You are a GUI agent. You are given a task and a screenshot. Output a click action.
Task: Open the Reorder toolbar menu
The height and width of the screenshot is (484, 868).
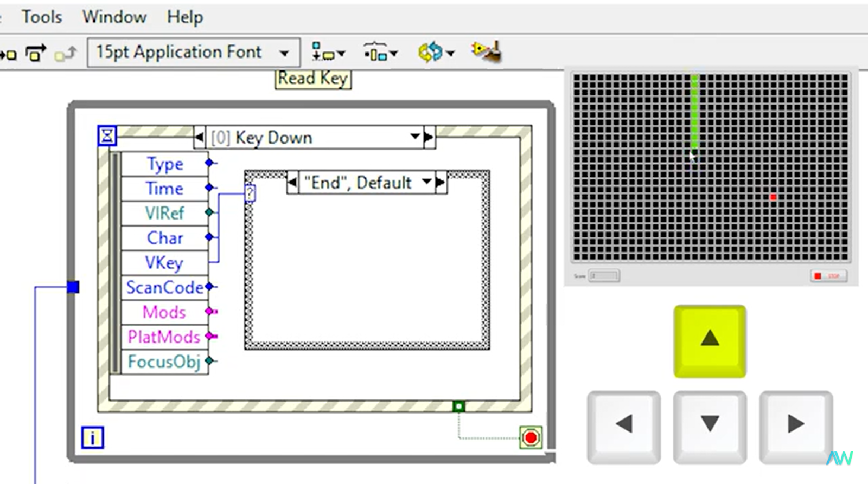[436, 53]
